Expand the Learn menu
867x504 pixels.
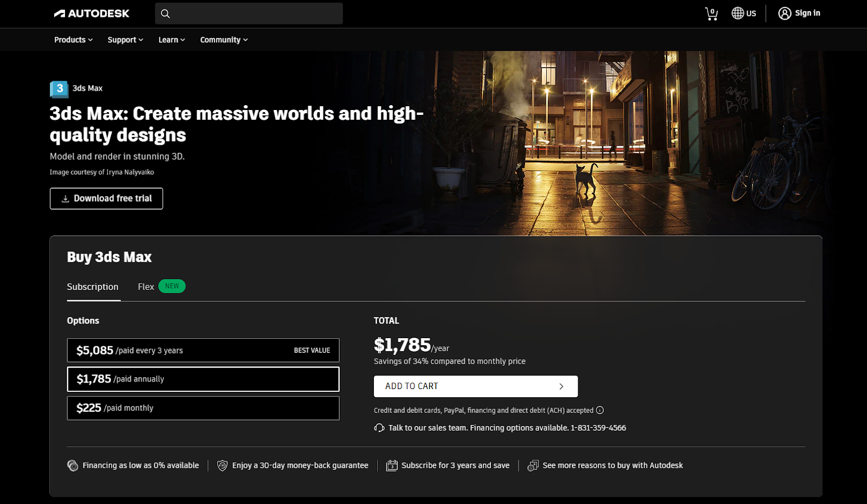pyautogui.click(x=172, y=40)
